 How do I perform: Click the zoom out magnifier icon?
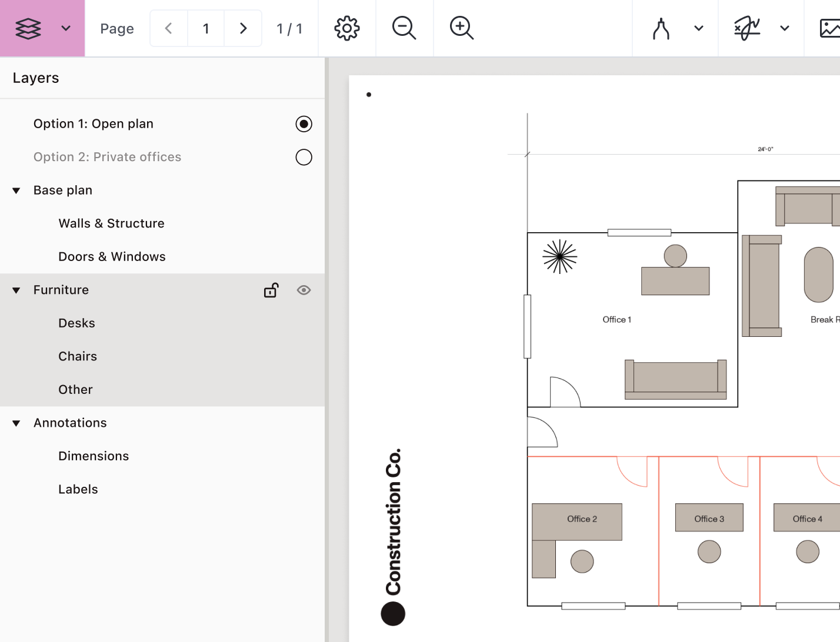point(404,28)
